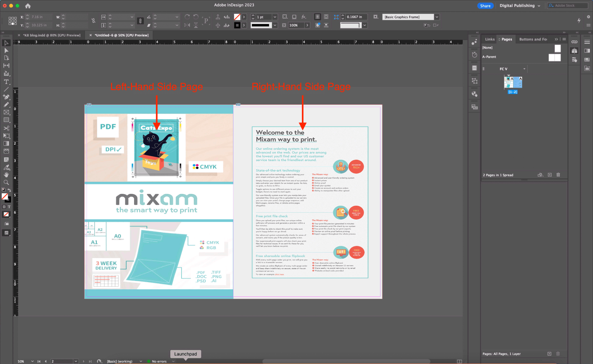593x364 pixels.
Task: Select the Zoom tool
Action: tap(6, 182)
